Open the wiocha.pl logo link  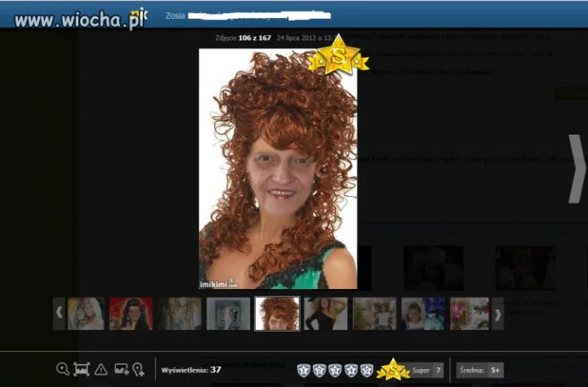pos(79,20)
